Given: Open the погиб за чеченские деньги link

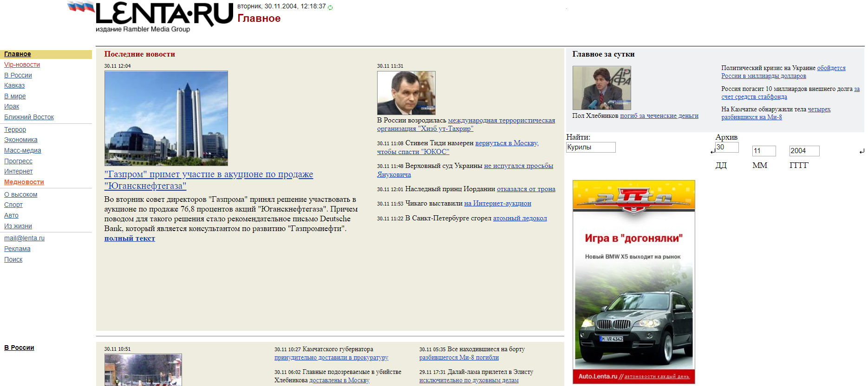Looking at the screenshot, I should (x=659, y=116).
